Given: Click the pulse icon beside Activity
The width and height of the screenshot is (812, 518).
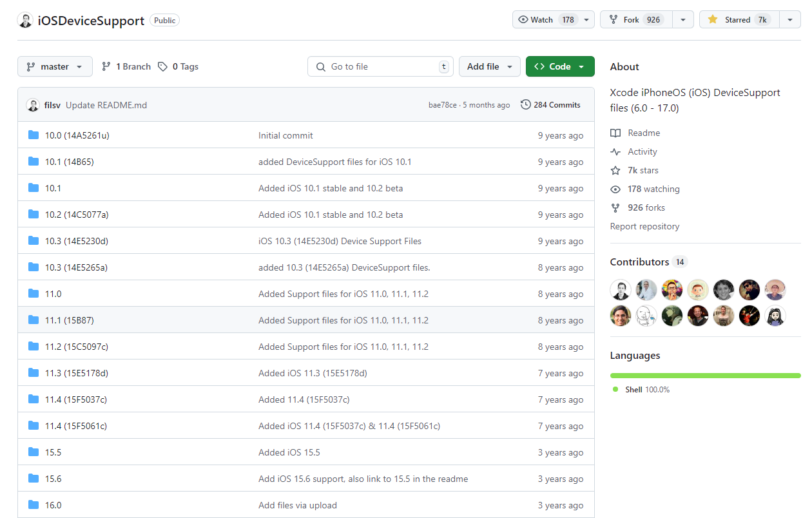Looking at the screenshot, I should [x=615, y=151].
